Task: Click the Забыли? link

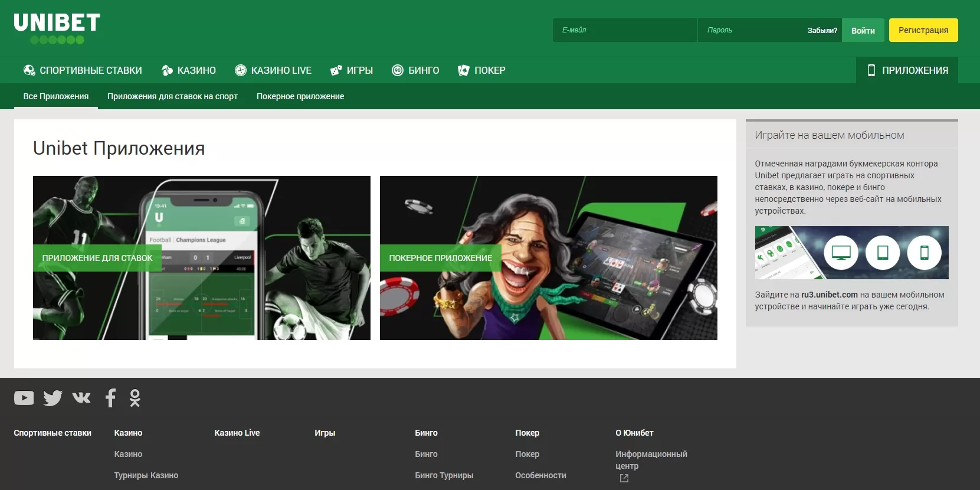Action: (x=822, y=31)
